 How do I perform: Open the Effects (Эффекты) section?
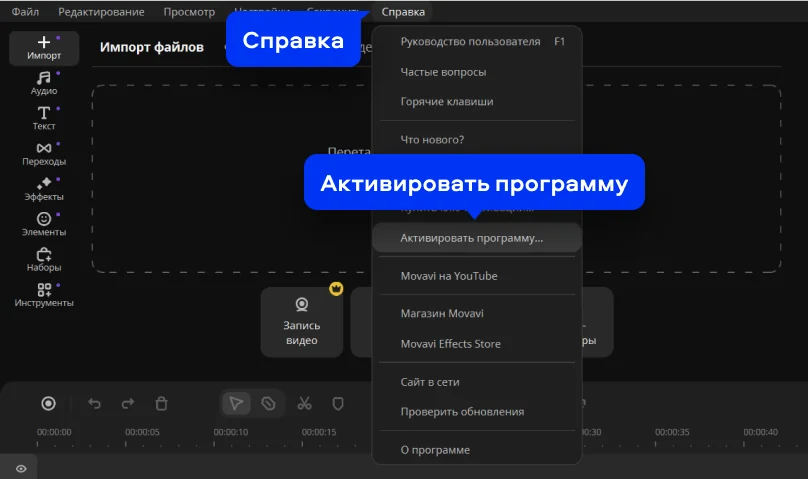[x=44, y=189]
